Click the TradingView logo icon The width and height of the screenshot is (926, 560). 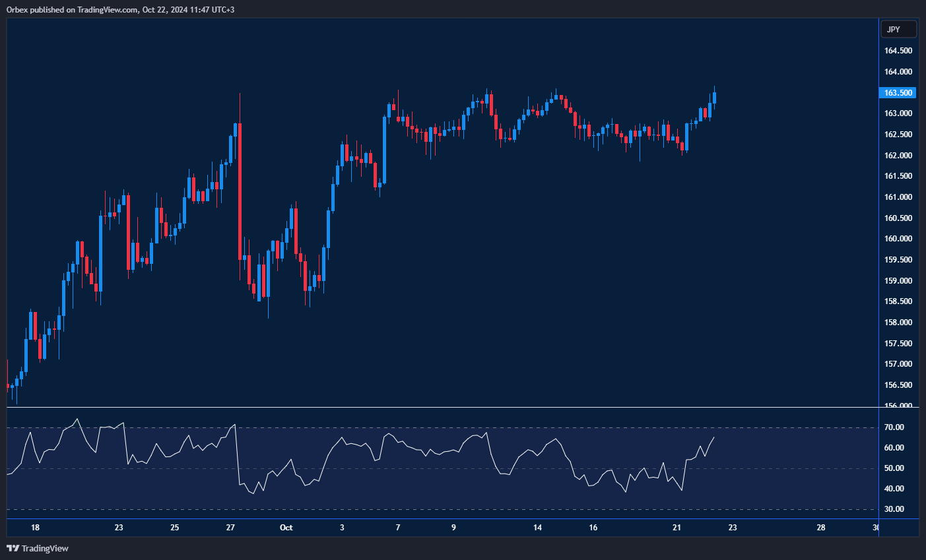point(13,548)
